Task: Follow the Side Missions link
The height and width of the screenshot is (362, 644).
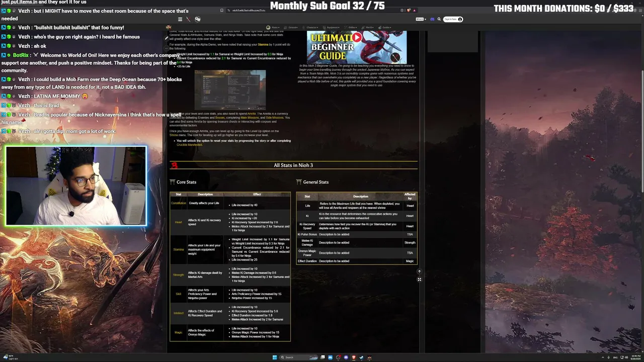Action: 275,118
